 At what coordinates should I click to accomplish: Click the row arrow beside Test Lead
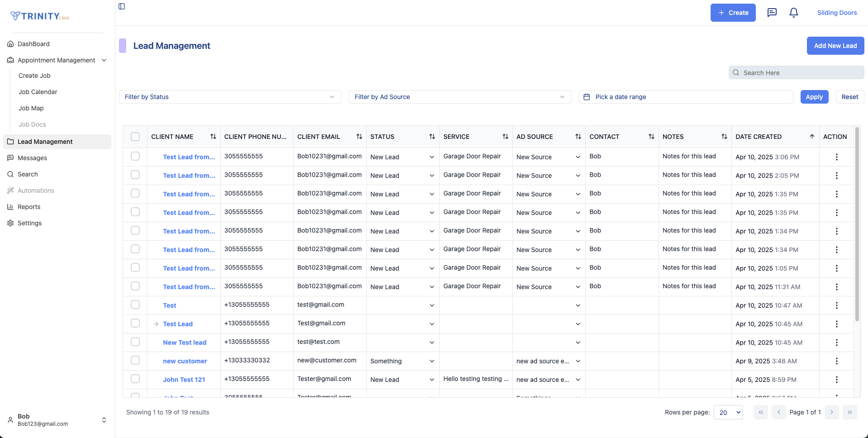click(x=156, y=324)
